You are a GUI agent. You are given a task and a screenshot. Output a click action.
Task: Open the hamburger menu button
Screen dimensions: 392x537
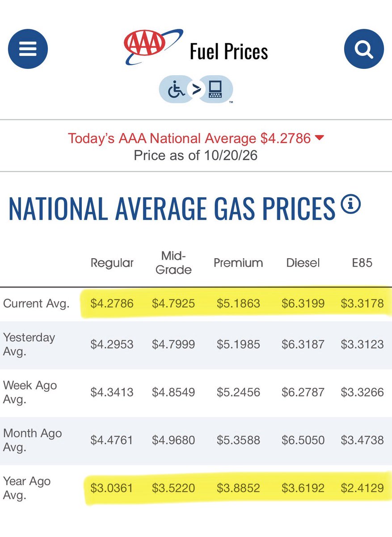coord(28,48)
